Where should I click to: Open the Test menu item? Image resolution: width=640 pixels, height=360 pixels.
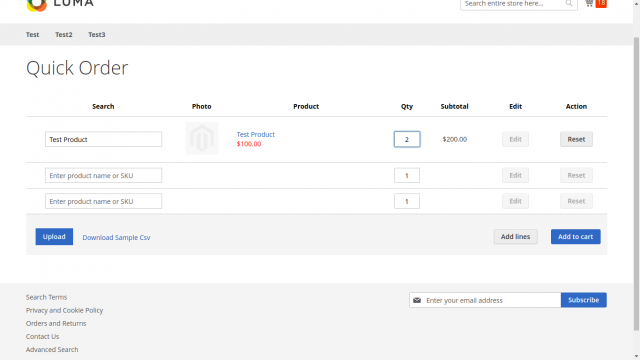tap(33, 35)
